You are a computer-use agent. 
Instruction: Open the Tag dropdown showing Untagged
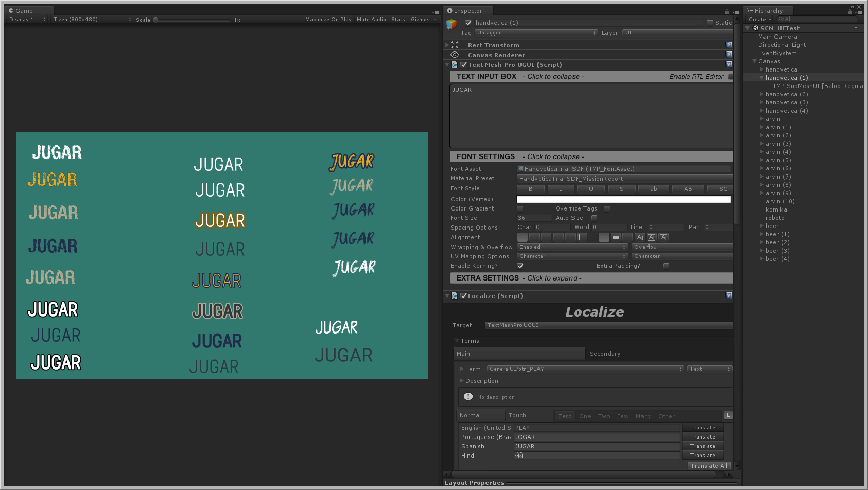point(536,33)
